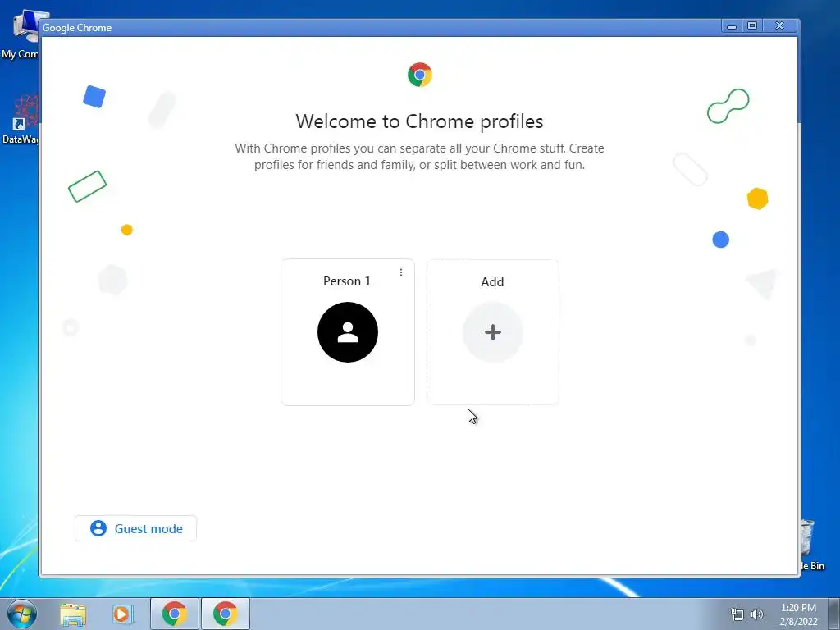The height and width of the screenshot is (630, 840).
Task: Click the Chrome logo at top of page
Action: pyautogui.click(x=420, y=75)
